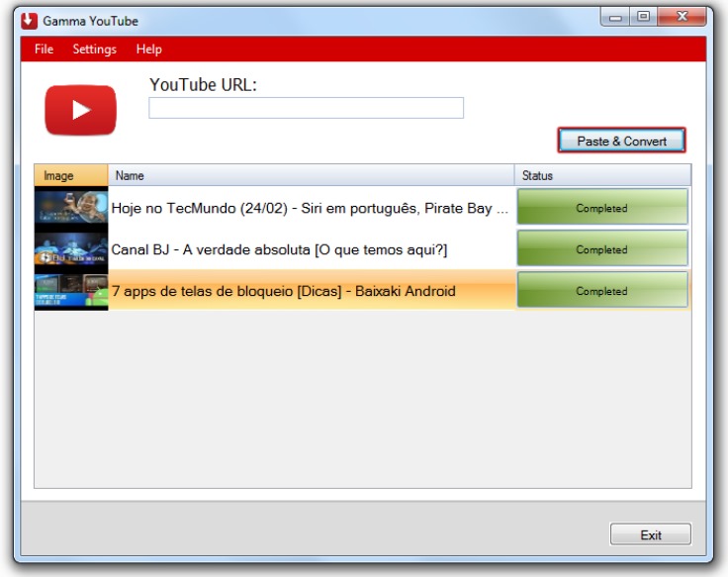Select the Canal BJ video thumbnail
Image resolution: width=728 pixels, height=577 pixels.
coord(71,249)
